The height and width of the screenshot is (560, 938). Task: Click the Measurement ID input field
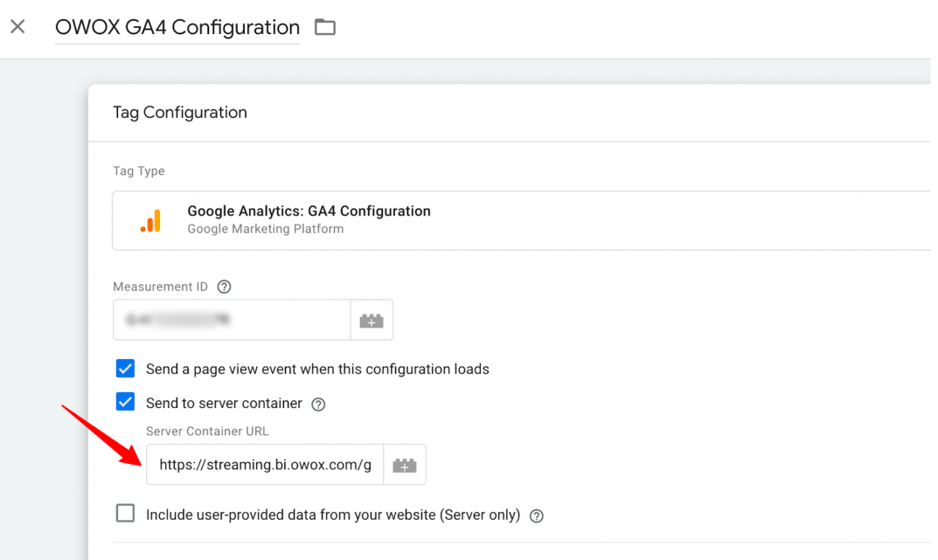click(x=232, y=320)
